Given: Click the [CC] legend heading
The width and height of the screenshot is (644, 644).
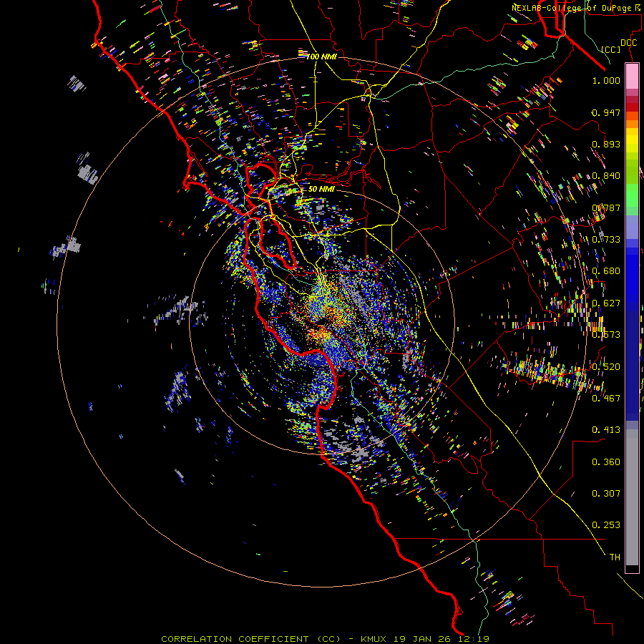Looking at the screenshot, I should 610,49.
